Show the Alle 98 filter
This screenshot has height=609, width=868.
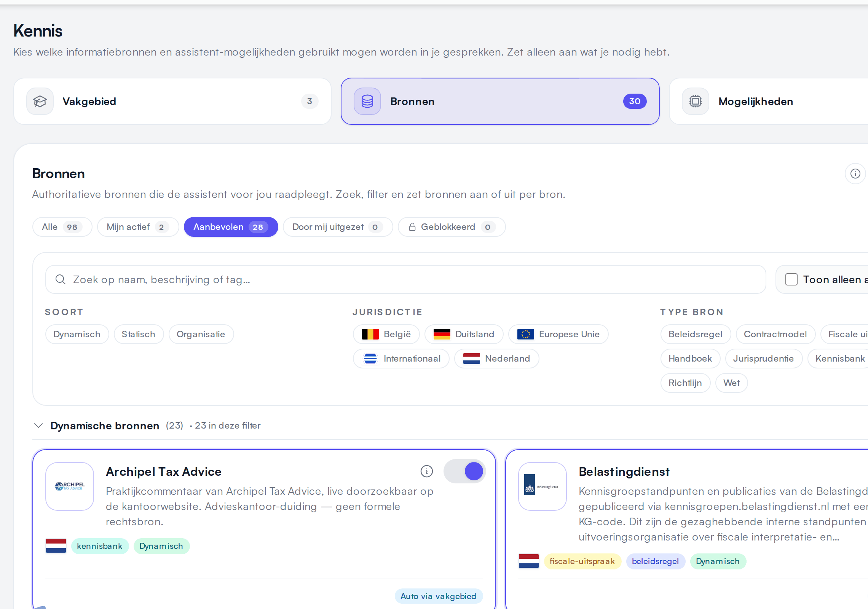[x=62, y=227]
